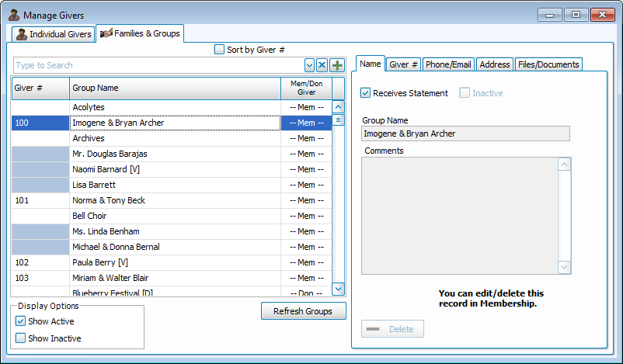Click the green plus add icon
Viewport: 623px width, 364px height.
(337, 66)
